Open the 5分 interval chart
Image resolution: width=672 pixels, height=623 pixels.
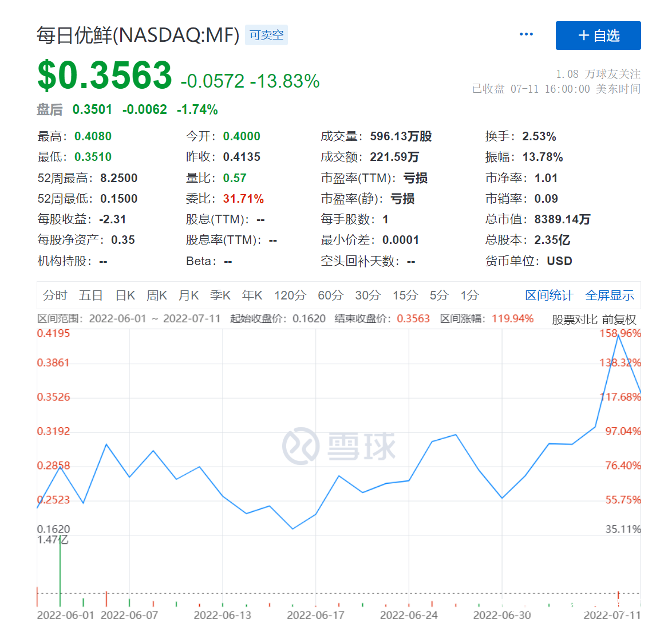[x=439, y=295]
